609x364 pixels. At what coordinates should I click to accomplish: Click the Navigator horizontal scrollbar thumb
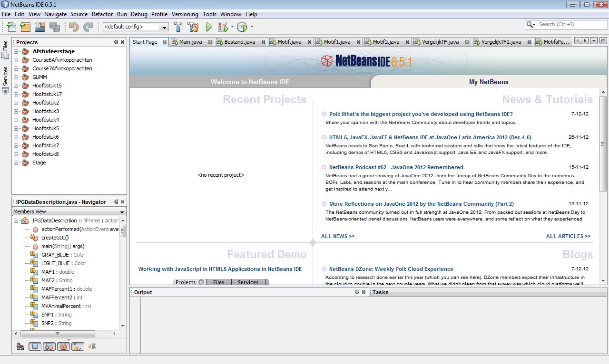tap(57, 334)
